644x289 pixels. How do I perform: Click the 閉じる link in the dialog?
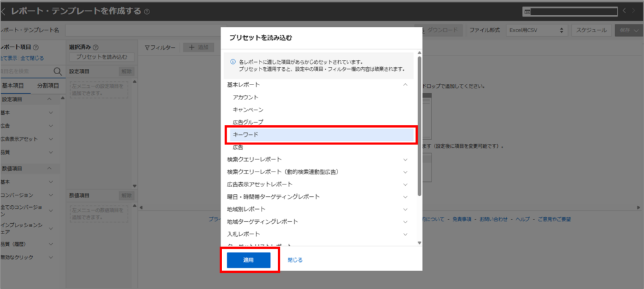click(294, 260)
